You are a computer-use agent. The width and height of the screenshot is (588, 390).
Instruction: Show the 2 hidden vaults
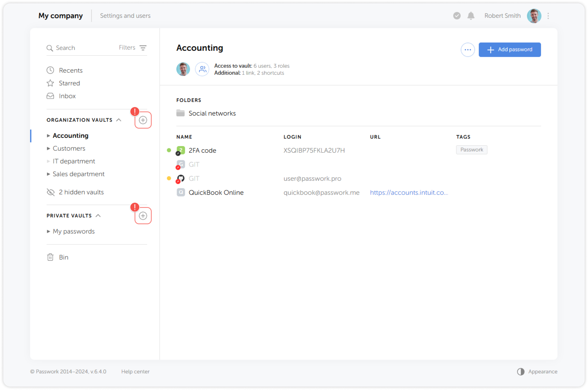click(81, 192)
